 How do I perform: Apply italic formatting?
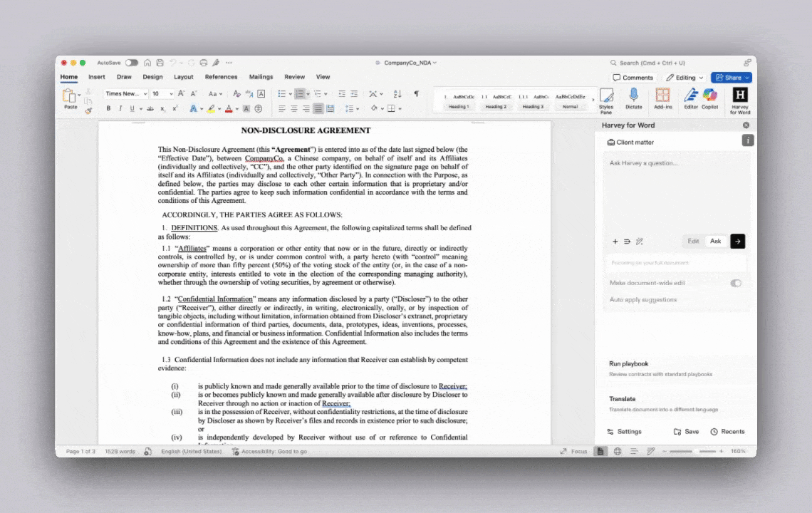[x=120, y=108]
